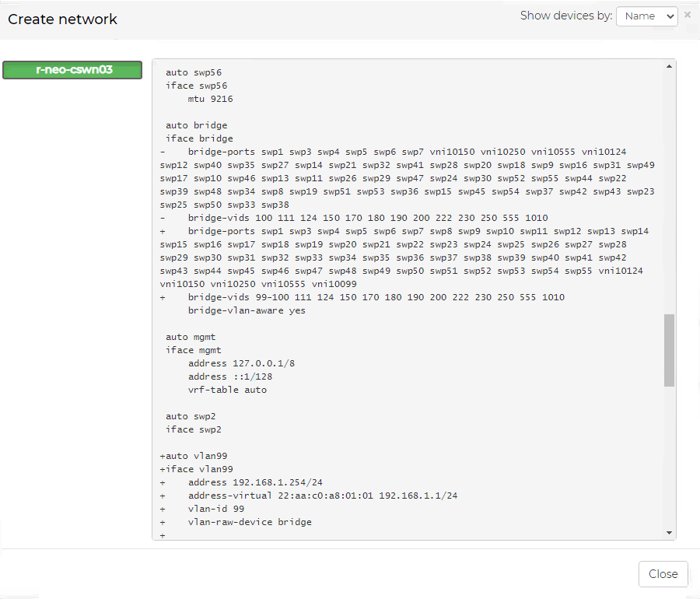Click the "Create network" dialog title

coord(63,19)
